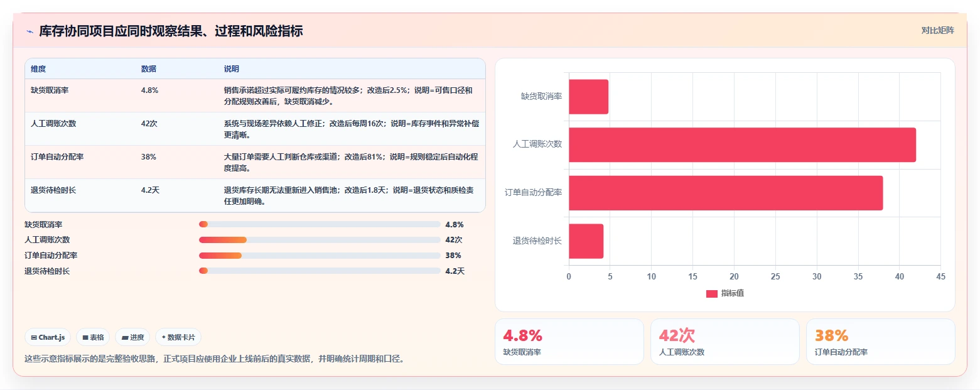Click 退货待检时长 in the table row
Viewport: 980px width, 390px height.
tap(53, 190)
